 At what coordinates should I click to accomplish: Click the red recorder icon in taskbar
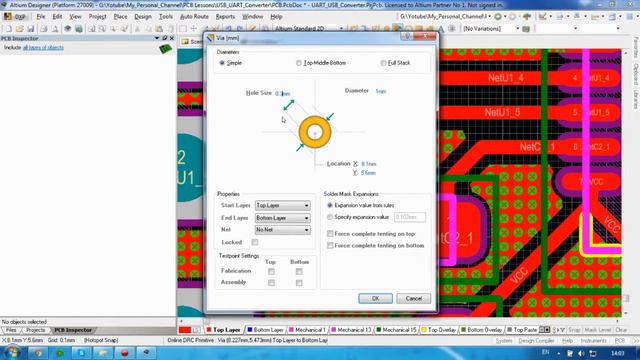coord(124,352)
